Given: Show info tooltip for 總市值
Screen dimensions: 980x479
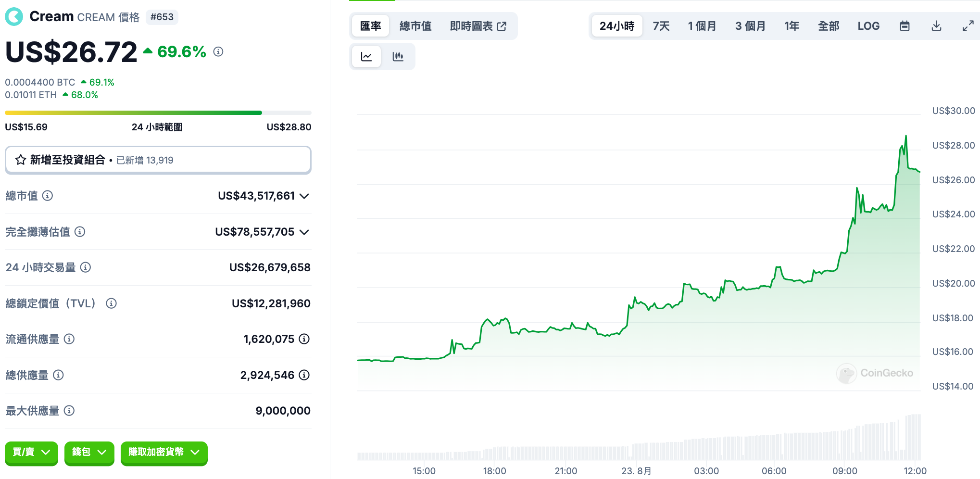Looking at the screenshot, I should [x=48, y=196].
